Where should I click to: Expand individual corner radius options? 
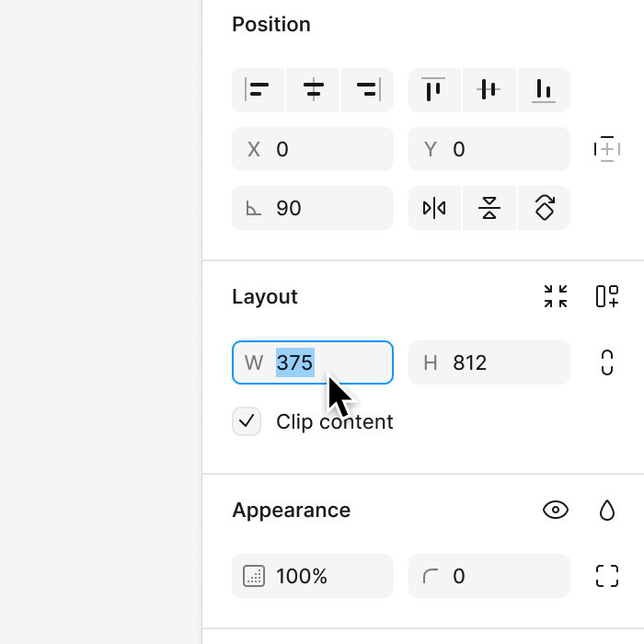(607, 576)
